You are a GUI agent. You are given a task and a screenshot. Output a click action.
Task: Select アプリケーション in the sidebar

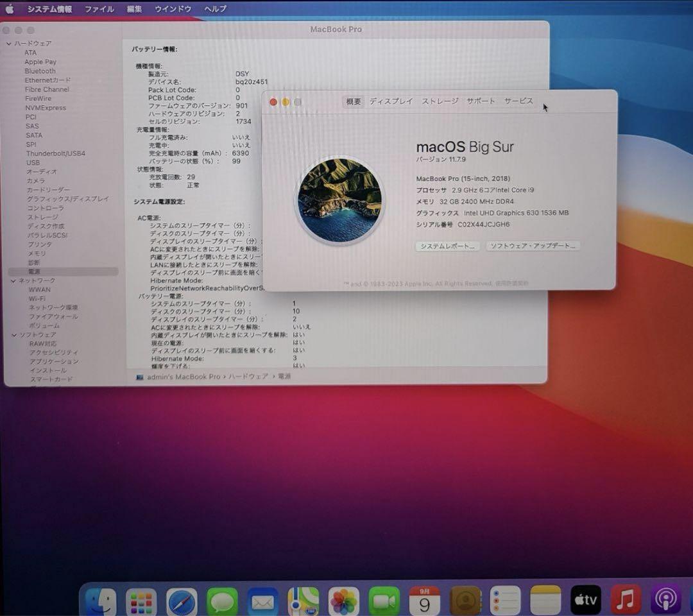tap(54, 361)
